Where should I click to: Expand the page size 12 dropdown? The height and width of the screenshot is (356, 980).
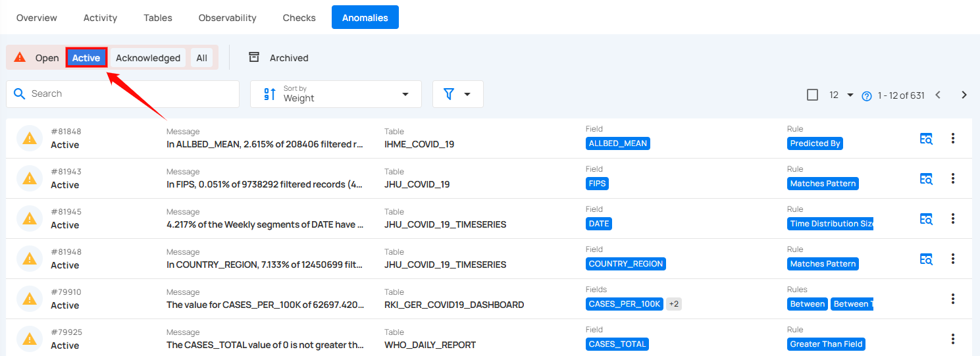click(841, 95)
